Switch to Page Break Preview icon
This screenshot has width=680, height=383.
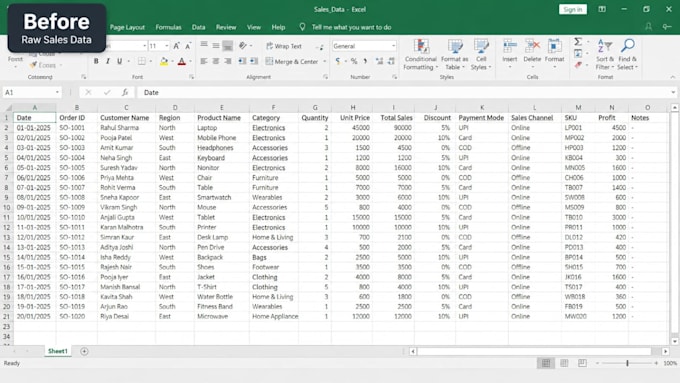(582, 363)
